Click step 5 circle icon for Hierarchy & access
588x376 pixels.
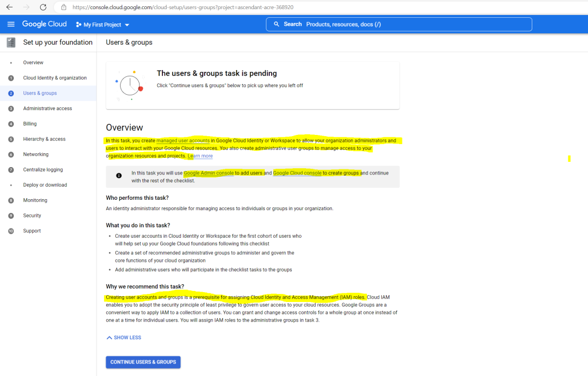pos(11,139)
